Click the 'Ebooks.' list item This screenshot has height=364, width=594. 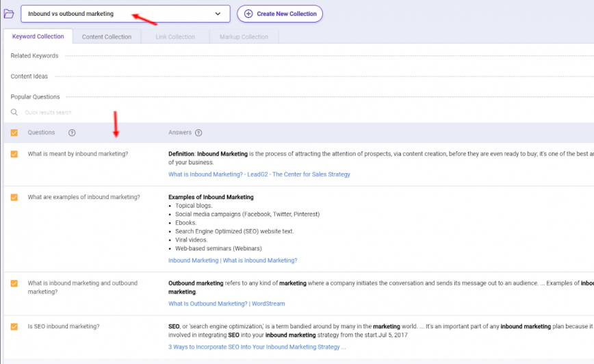point(185,223)
